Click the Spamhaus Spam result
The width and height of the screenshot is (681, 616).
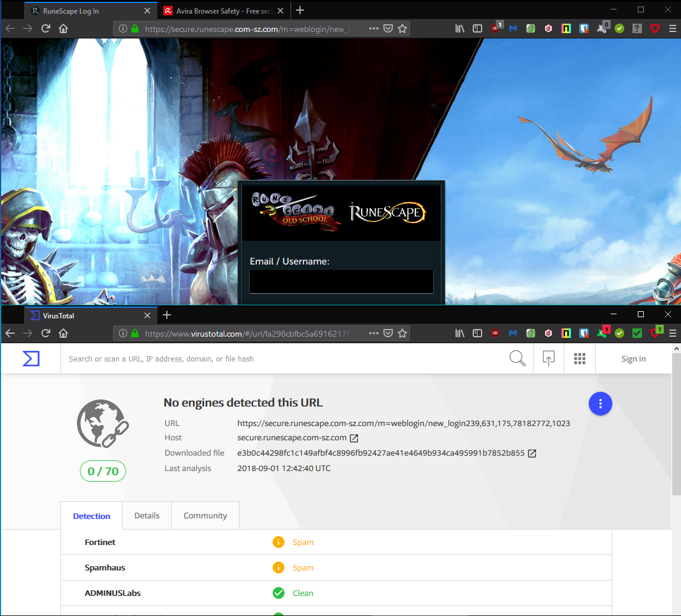(x=303, y=568)
